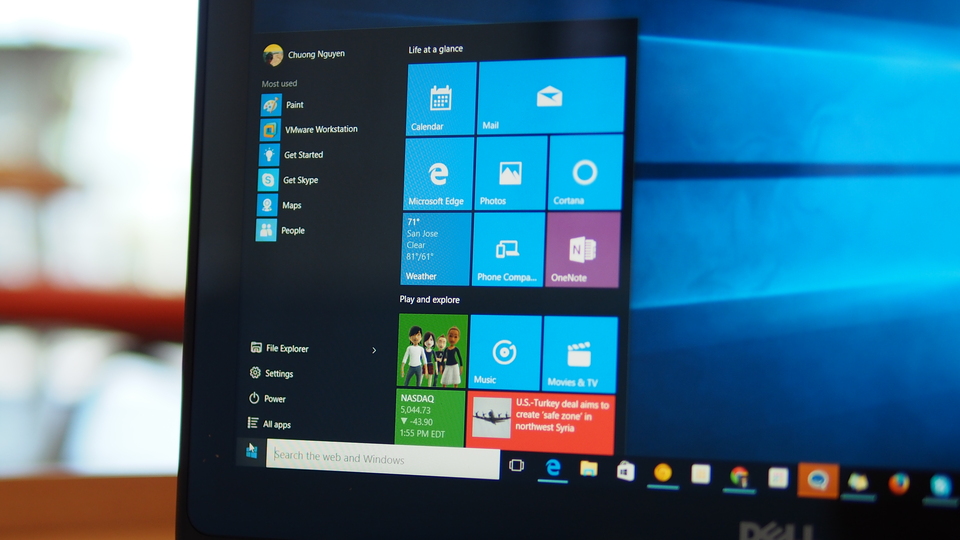This screenshot has width=960, height=540.
Task: Open File Explorer from Start menu
Action: coord(280,348)
